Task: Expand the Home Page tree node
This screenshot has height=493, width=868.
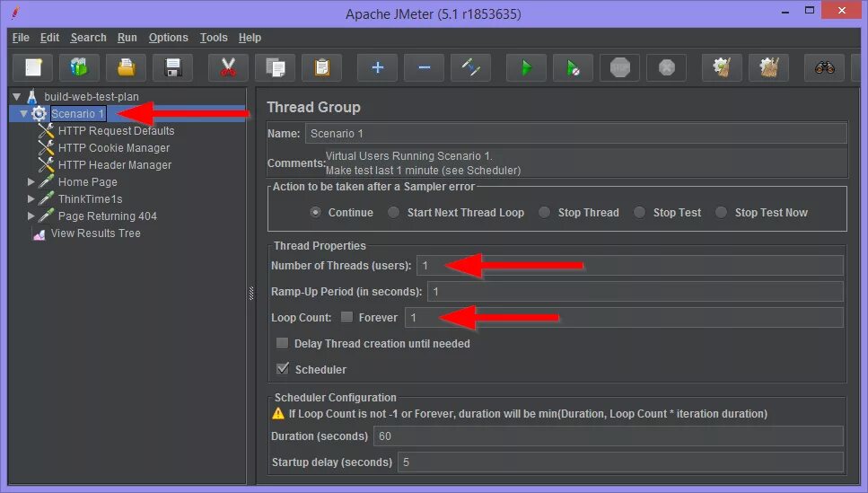Action: point(31,181)
